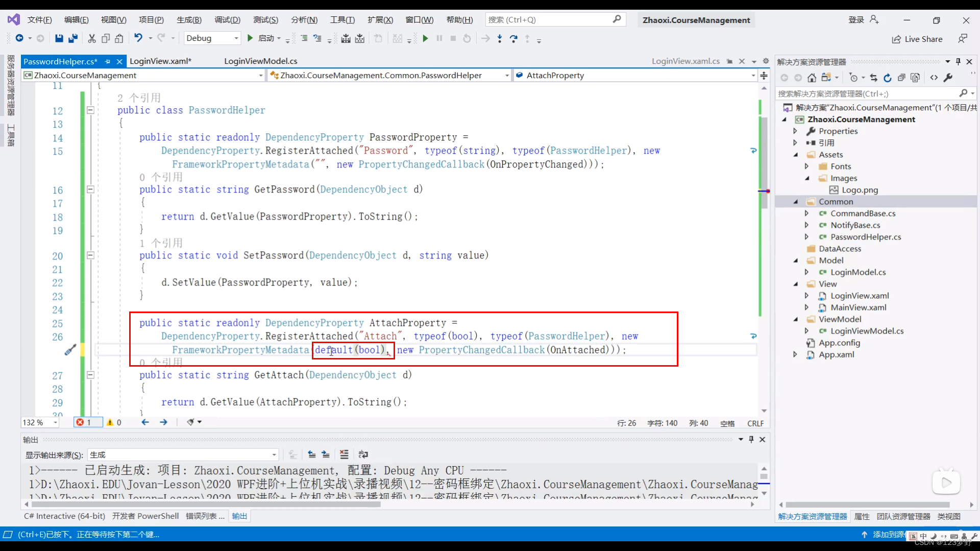980x551 pixels.
Task: Click Show All Files icon
Action: pyautogui.click(x=916, y=78)
